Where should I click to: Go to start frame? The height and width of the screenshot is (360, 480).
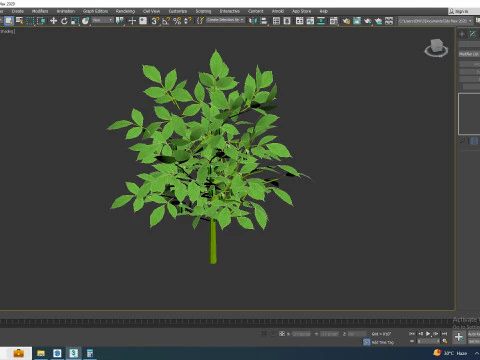coord(412,333)
